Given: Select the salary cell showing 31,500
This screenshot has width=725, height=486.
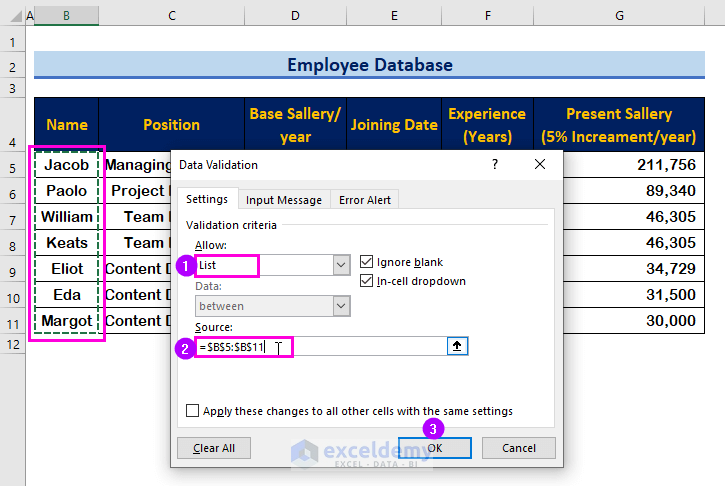Looking at the screenshot, I should (634, 295).
